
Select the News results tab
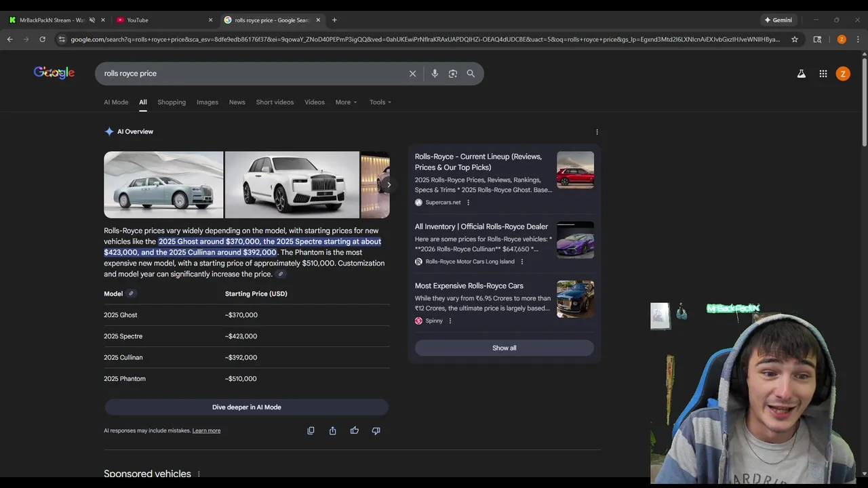click(237, 102)
